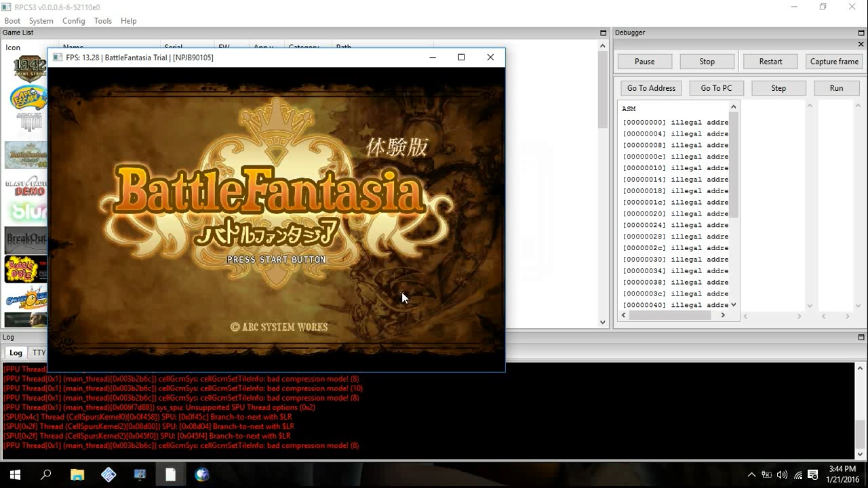Open the Config menu
868x488 pixels.
[73, 21]
